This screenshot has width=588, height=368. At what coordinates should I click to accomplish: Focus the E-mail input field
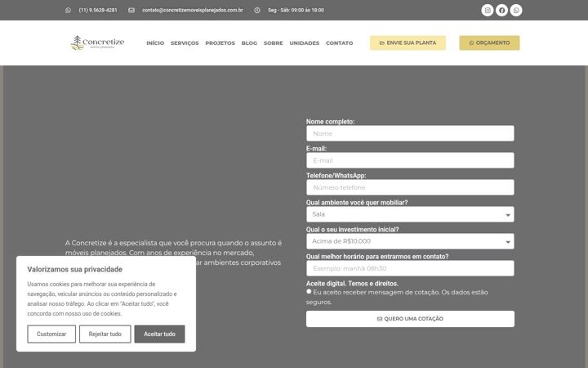coord(410,160)
